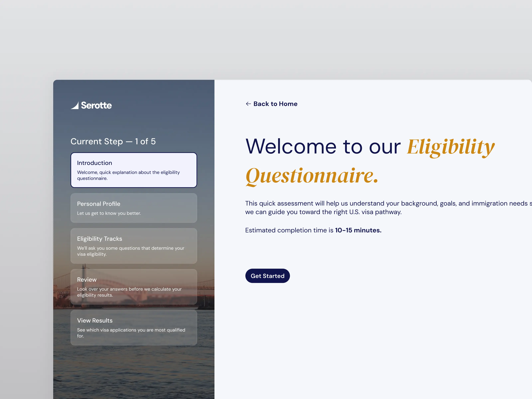532x399 pixels.
Task: Open the Review step card
Action: 134,287
